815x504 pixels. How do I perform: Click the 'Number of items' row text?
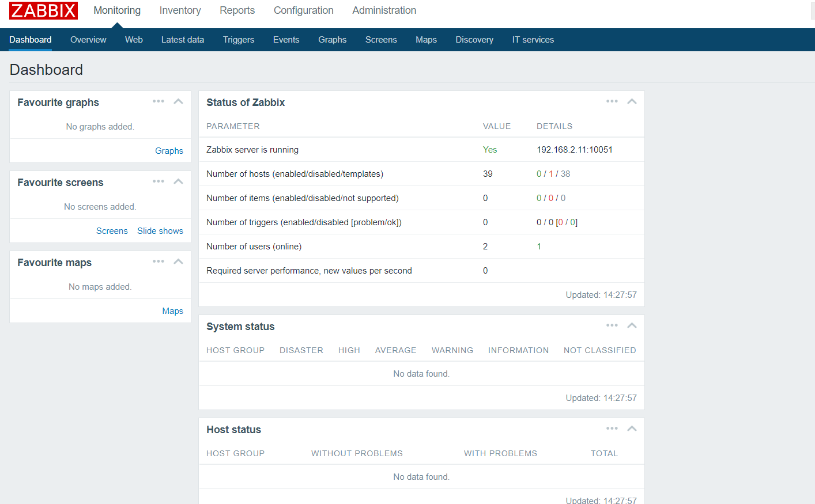tap(303, 198)
